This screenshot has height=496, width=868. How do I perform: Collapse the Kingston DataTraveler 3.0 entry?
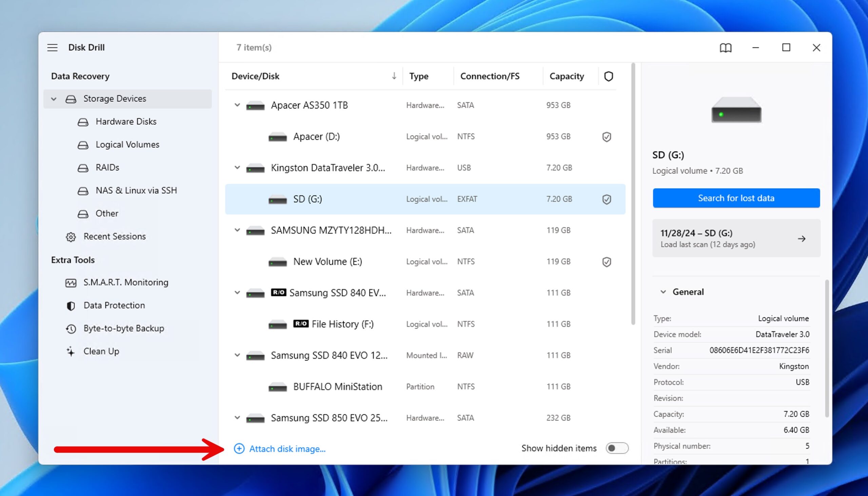(237, 168)
